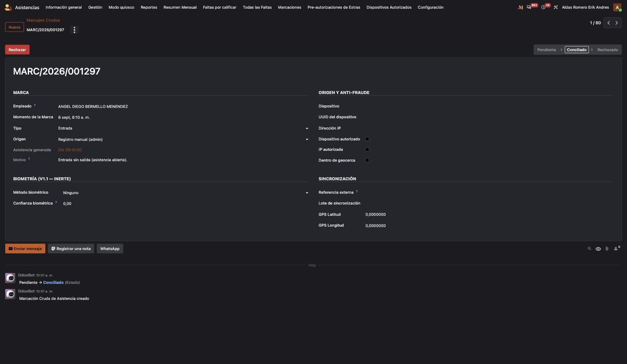Toggle the Dispositivo autorizado checkbox
The width and height of the screenshot is (627, 364).
367,139
